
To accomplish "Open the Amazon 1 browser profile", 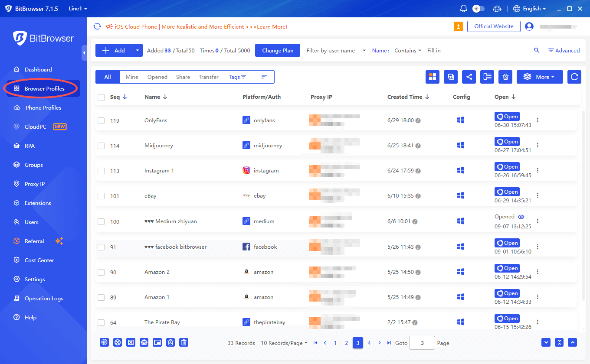I will tap(507, 293).
